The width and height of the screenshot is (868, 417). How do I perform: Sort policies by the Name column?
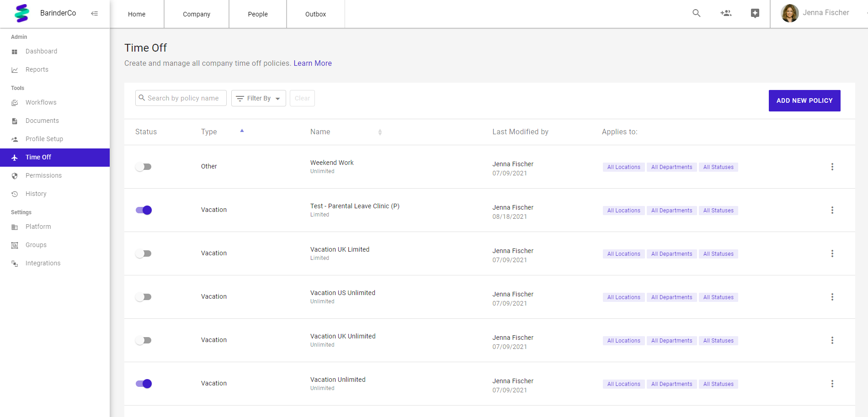click(380, 132)
